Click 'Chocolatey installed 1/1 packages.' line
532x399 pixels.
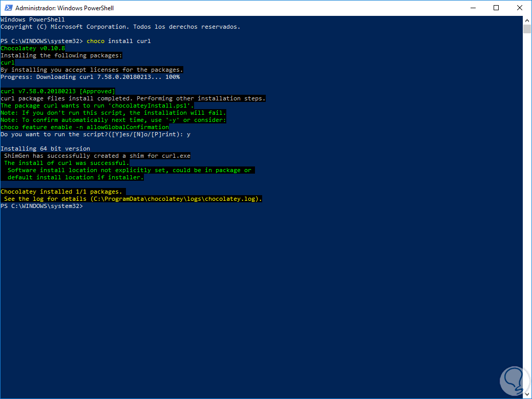tap(61, 192)
